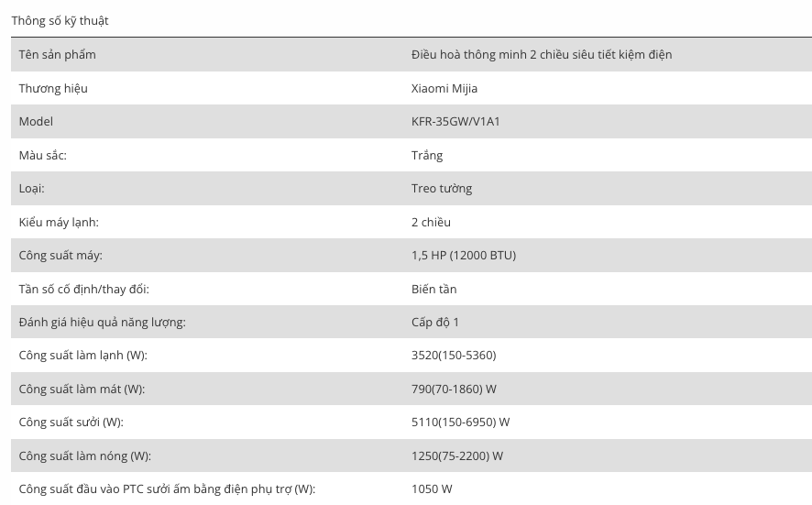Click the "Trắng" color value
Viewport: 812px width, 505px height.
tap(427, 155)
